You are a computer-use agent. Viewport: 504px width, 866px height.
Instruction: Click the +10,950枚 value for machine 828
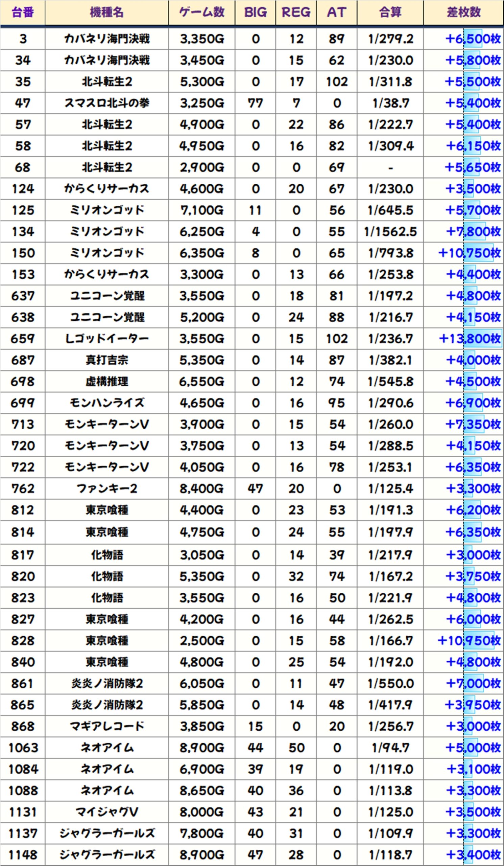click(x=469, y=641)
